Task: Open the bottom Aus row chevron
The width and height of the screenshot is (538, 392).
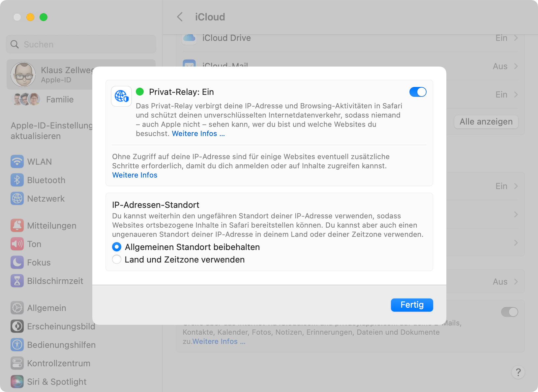Action: 516,282
